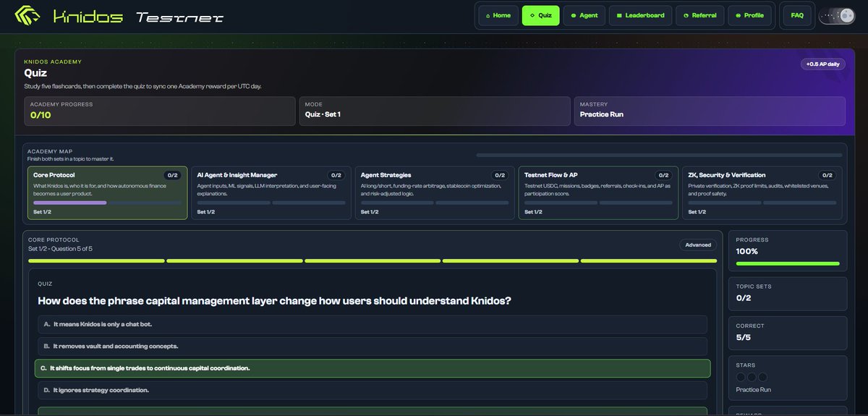This screenshot has width=868, height=416.
Task: Go to the Agent page
Action: tap(584, 15)
